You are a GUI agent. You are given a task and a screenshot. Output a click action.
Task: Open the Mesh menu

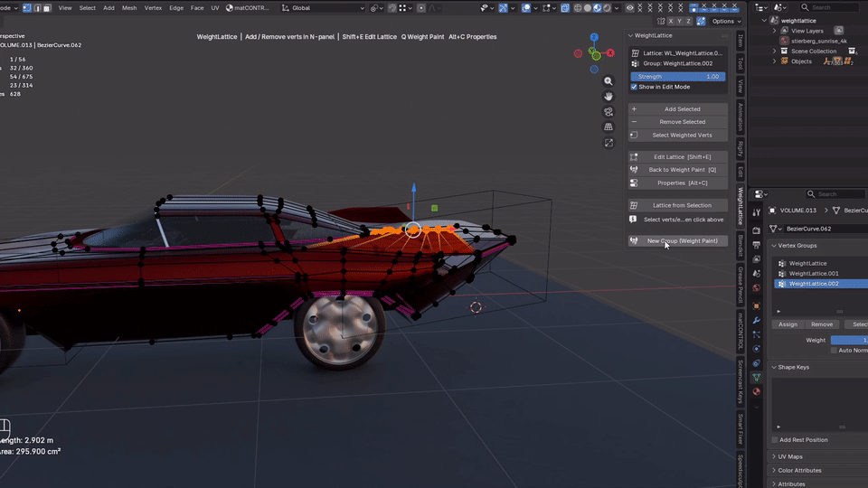pos(129,8)
